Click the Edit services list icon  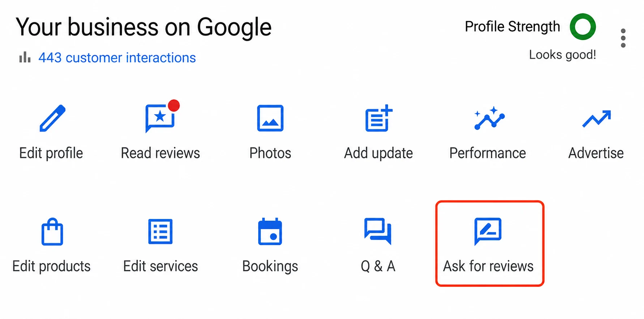(x=161, y=232)
